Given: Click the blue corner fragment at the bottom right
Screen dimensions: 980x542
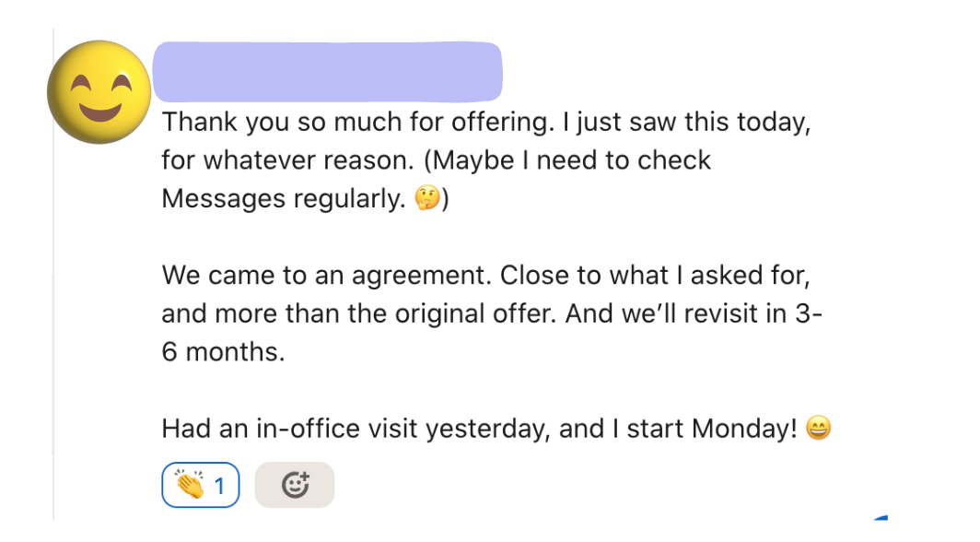Looking at the screenshot, I should [x=880, y=521].
